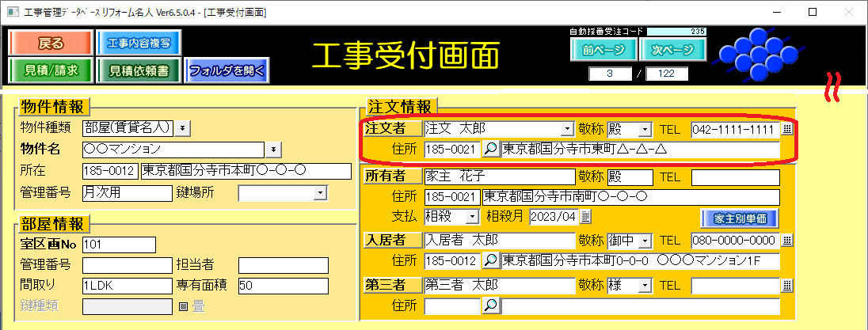Click the フォルダを開く button
The image size is (868, 330).
pyautogui.click(x=227, y=70)
